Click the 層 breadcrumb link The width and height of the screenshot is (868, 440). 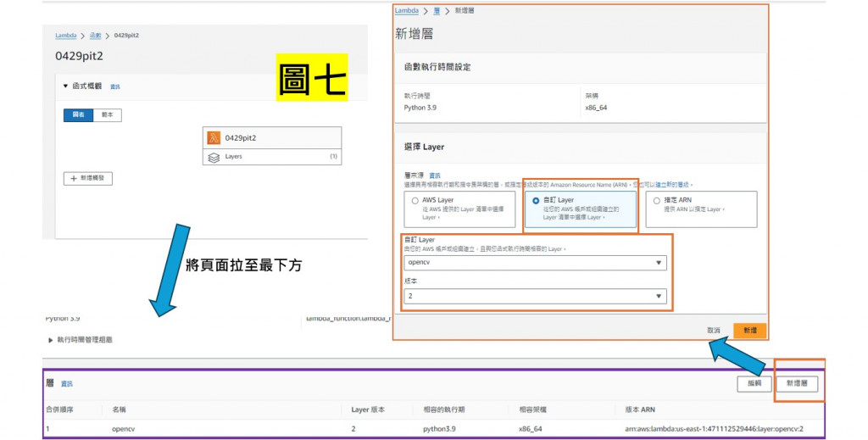point(437,10)
